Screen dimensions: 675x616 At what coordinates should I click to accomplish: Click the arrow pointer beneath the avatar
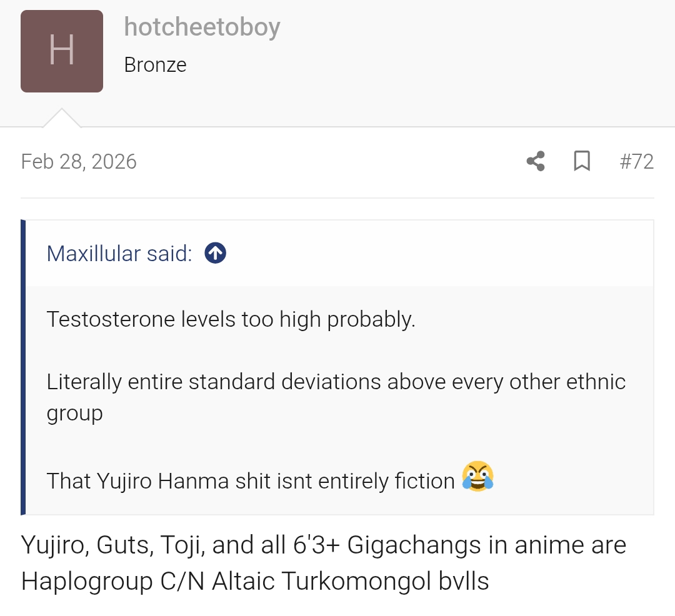61,118
